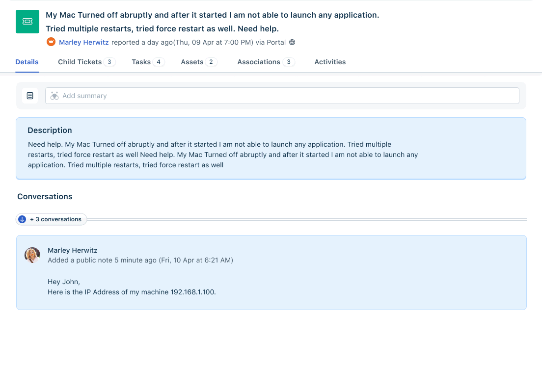Click the count badge 3 on Child Tickets
The height and width of the screenshot is (392, 542).
(x=109, y=62)
